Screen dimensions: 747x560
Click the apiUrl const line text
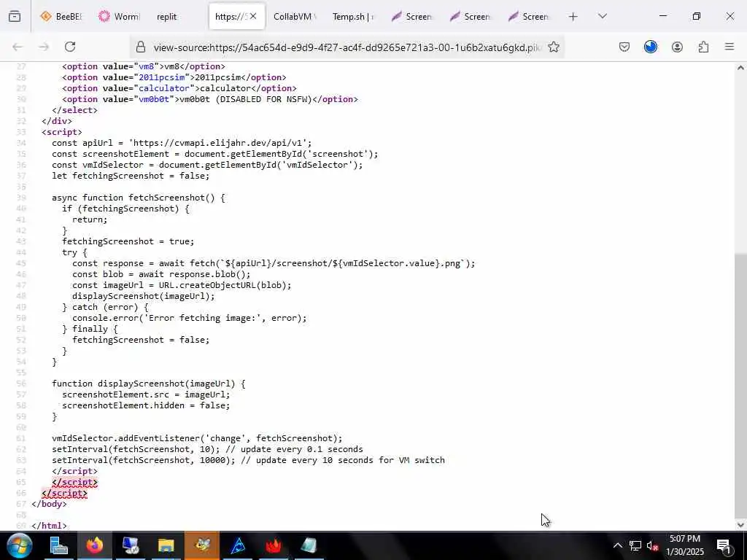click(182, 143)
